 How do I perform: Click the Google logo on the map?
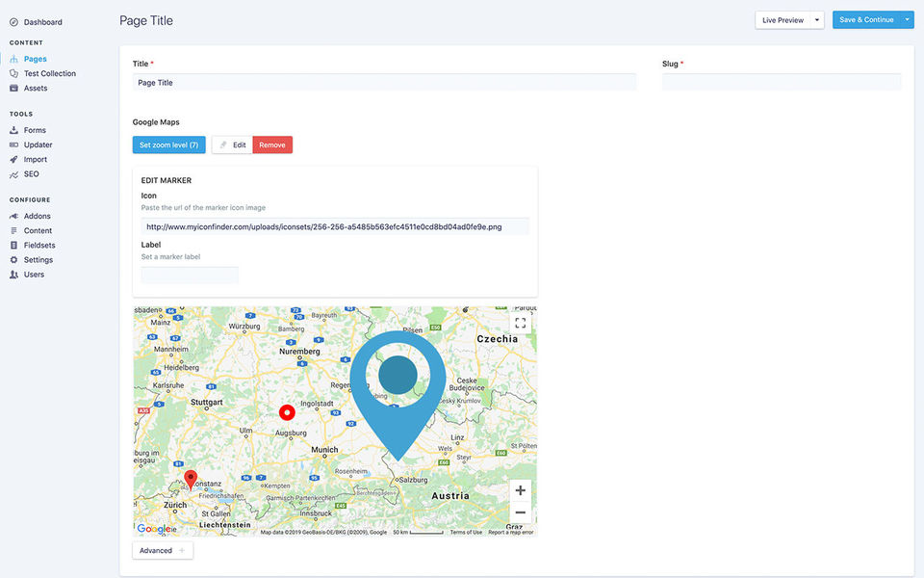pyautogui.click(x=154, y=529)
